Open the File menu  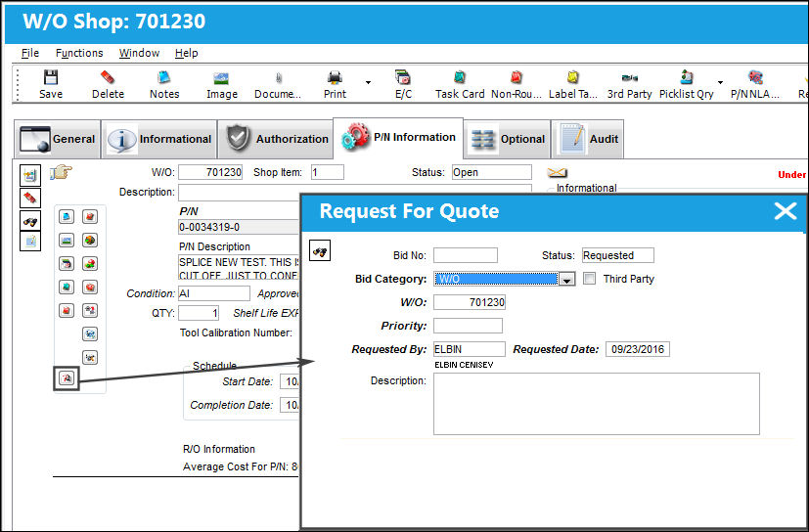pos(30,53)
